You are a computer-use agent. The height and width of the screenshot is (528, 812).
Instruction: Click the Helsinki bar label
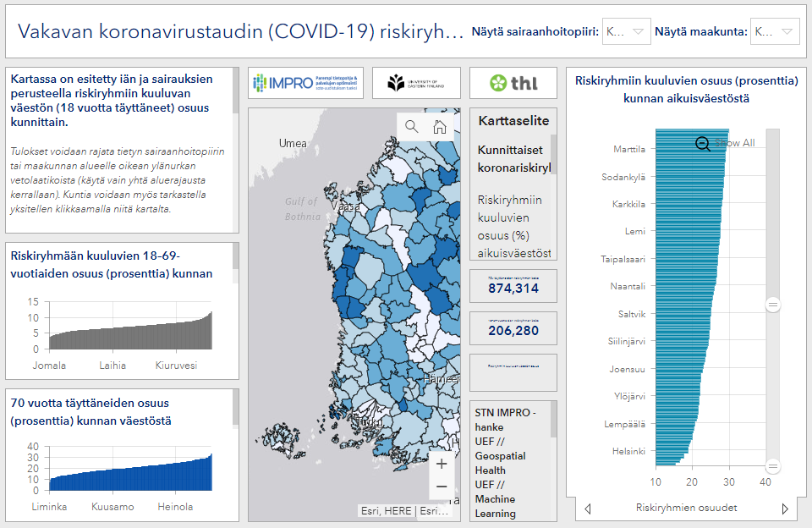click(628, 451)
